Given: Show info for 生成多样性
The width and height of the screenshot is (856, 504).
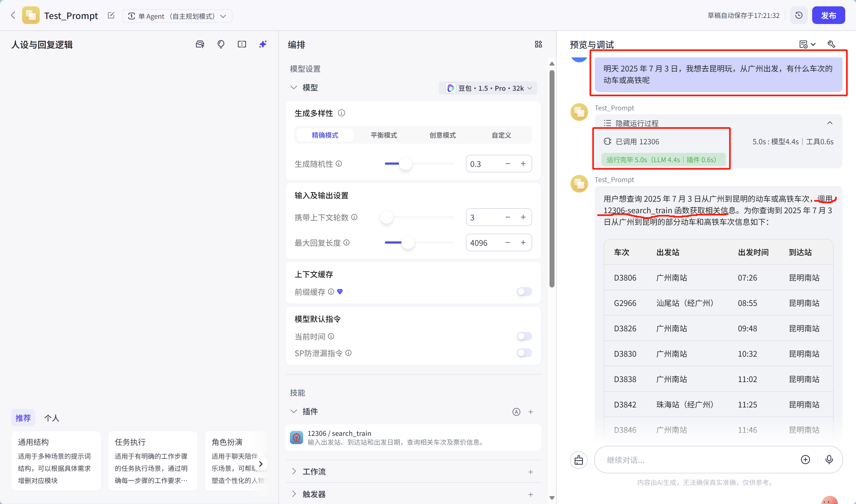Looking at the screenshot, I should tap(342, 113).
